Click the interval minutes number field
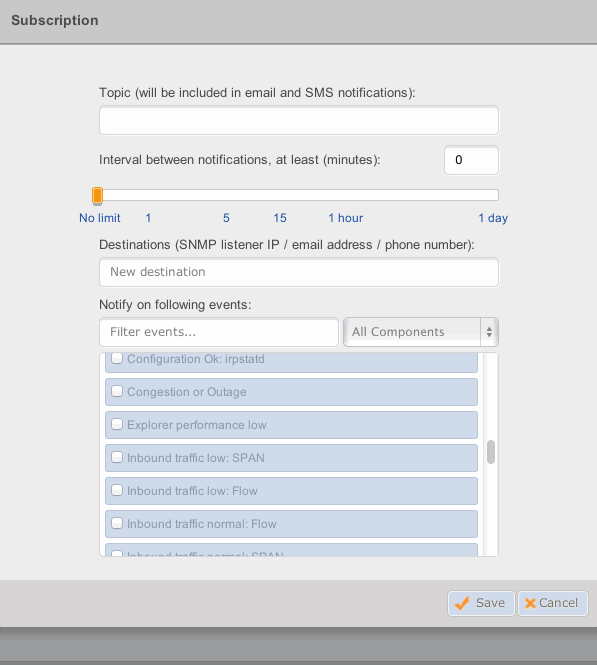Viewport: 597px width, 665px height. tap(471, 160)
